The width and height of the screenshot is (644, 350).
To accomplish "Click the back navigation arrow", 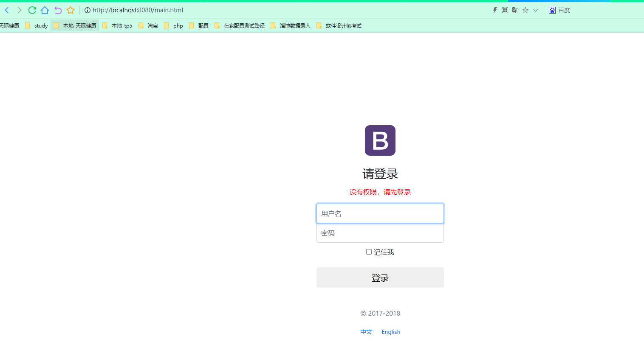I will click(6, 10).
